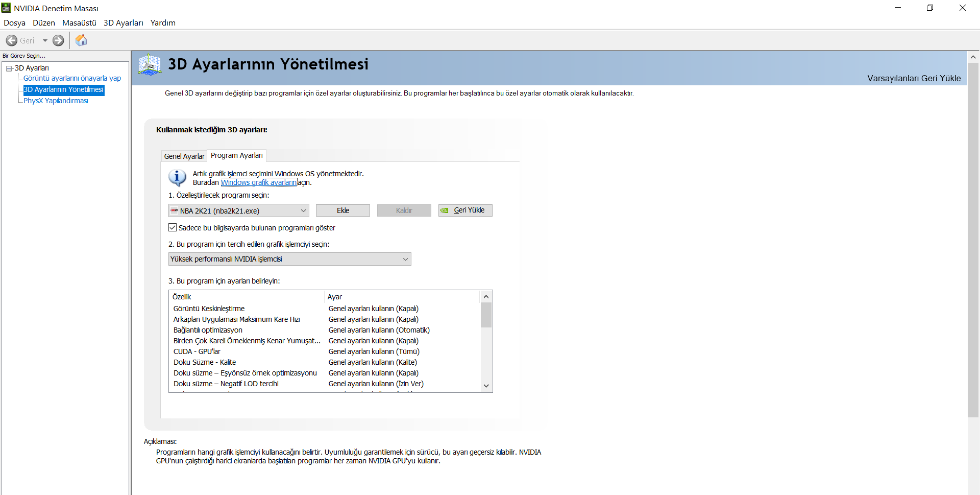This screenshot has height=495, width=980.
Task: Select the Bağlantılı optimizasyon row
Action: (325, 330)
